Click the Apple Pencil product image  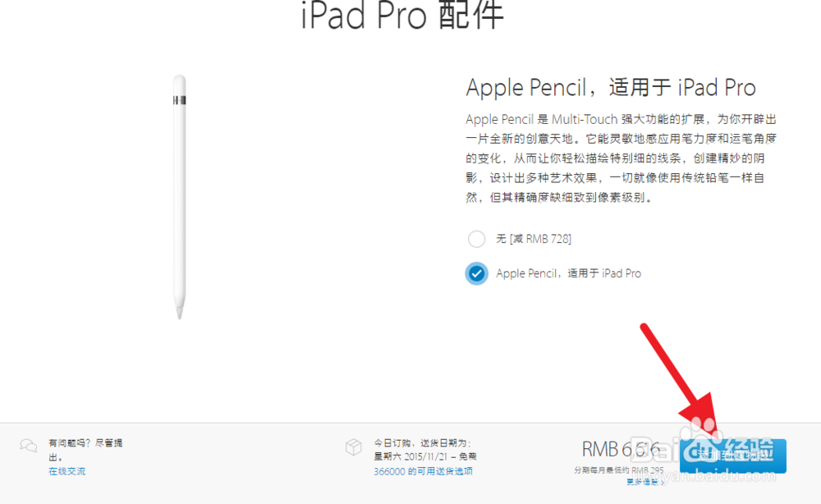tap(180, 197)
